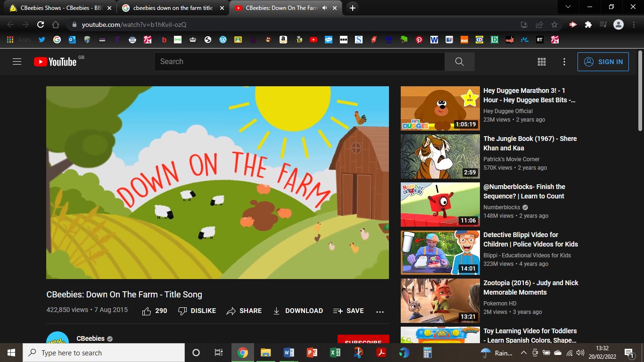Click the Down On The Farm video player
The image size is (644, 362).
pos(217,182)
